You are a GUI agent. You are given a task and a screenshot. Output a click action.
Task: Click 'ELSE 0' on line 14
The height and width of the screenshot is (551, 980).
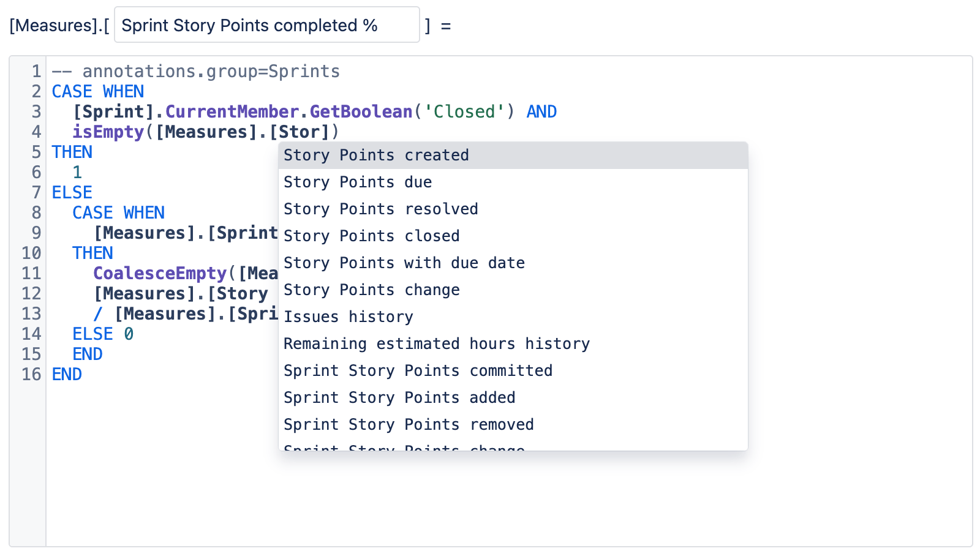103,334
